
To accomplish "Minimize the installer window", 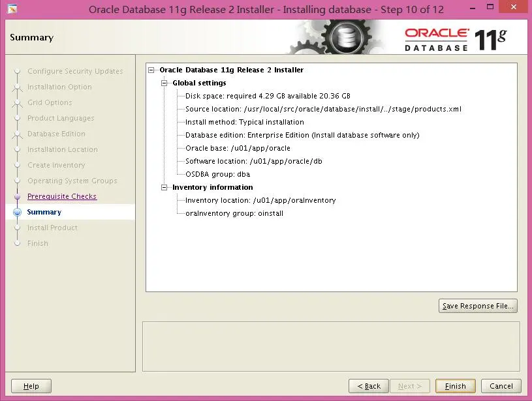I will tap(473, 7).
